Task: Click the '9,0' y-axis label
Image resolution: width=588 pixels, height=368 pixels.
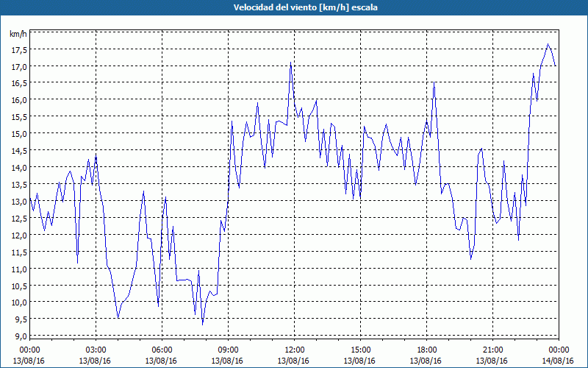Action: click(x=21, y=336)
